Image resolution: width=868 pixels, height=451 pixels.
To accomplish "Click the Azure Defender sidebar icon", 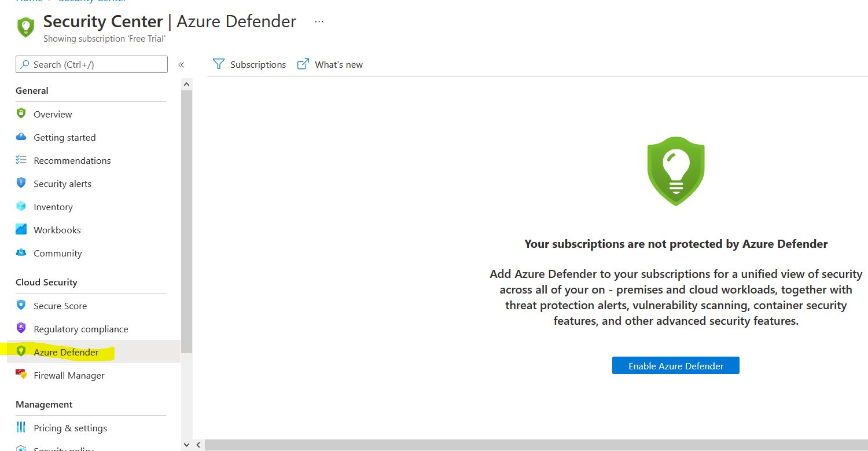I will (x=21, y=351).
